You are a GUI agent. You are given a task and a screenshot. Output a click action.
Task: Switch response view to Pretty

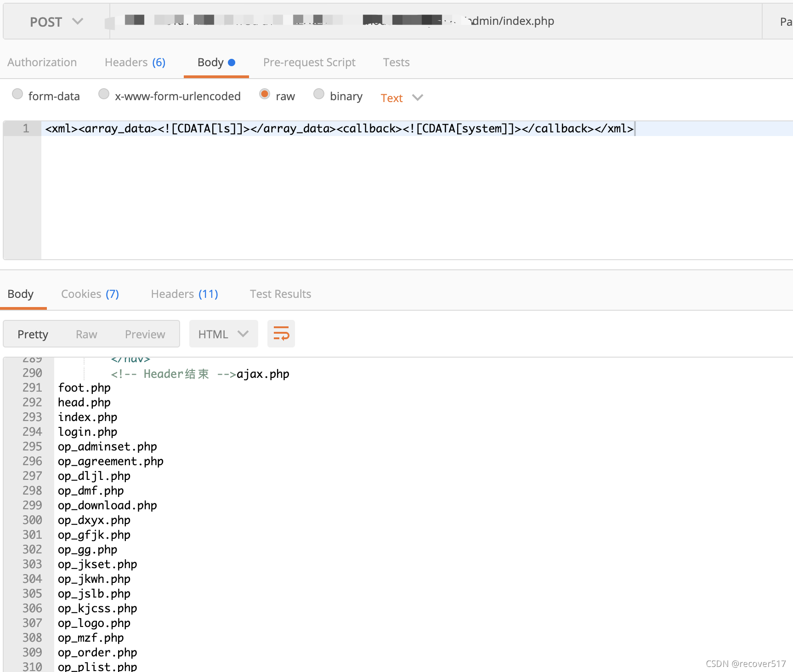click(x=33, y=334)
